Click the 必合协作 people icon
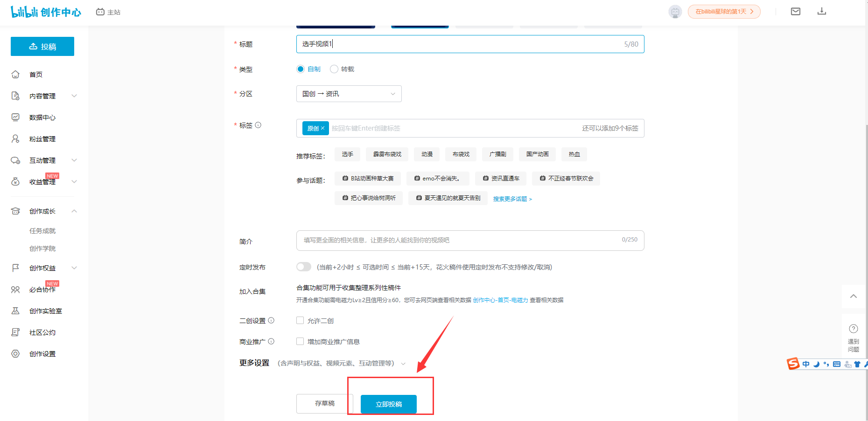Image resolution: width=868 pixels, height=421 pixels. [15, 290]
